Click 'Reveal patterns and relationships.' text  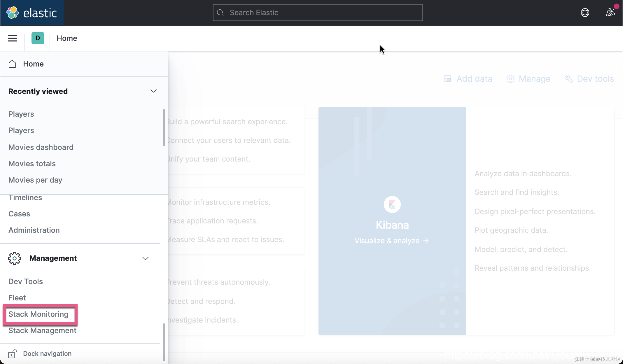(x=532, y=268)
